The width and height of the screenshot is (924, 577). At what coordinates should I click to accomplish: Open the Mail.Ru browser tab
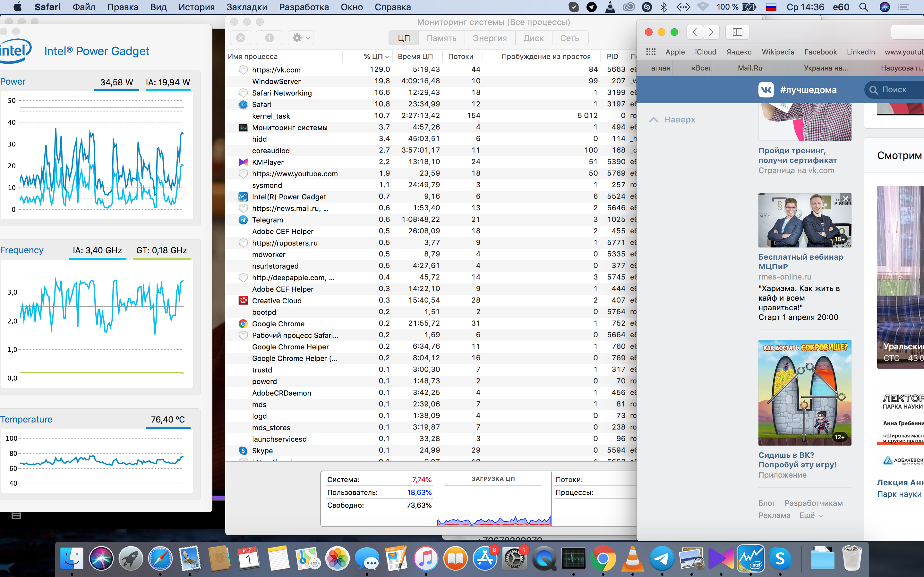coord(750,68)
